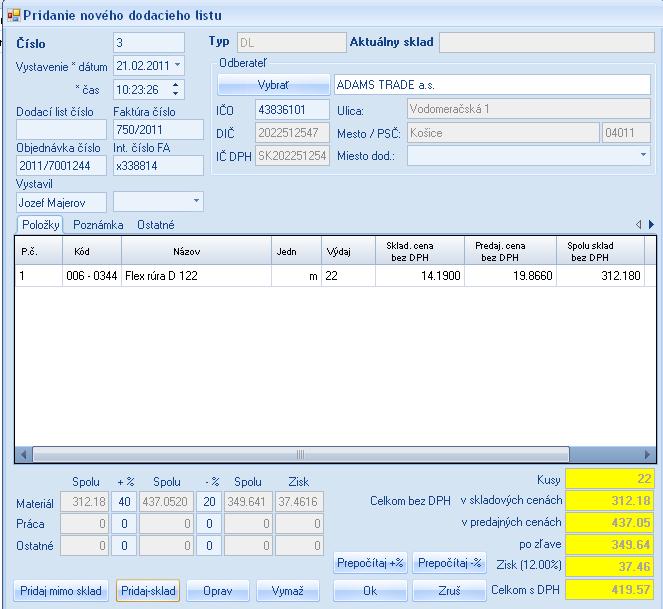663x609 pixels.
Task: Click the Zisk yellow value 37.46
Action: 610,566
